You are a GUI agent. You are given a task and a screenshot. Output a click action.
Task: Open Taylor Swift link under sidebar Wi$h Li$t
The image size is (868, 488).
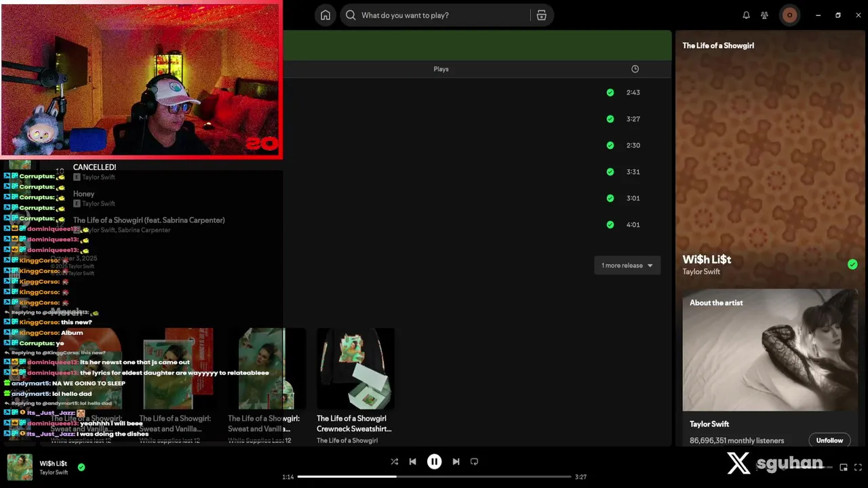[701, 272]
